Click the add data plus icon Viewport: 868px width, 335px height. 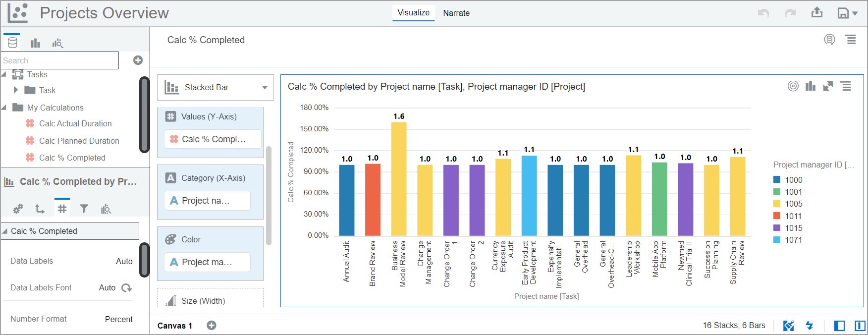click(138, 60)
